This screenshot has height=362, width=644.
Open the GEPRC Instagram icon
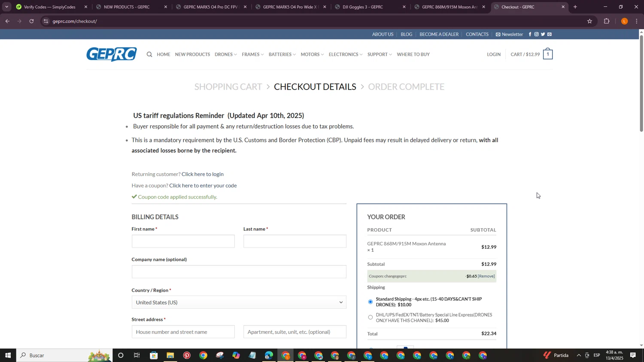(x=536, y=34)
